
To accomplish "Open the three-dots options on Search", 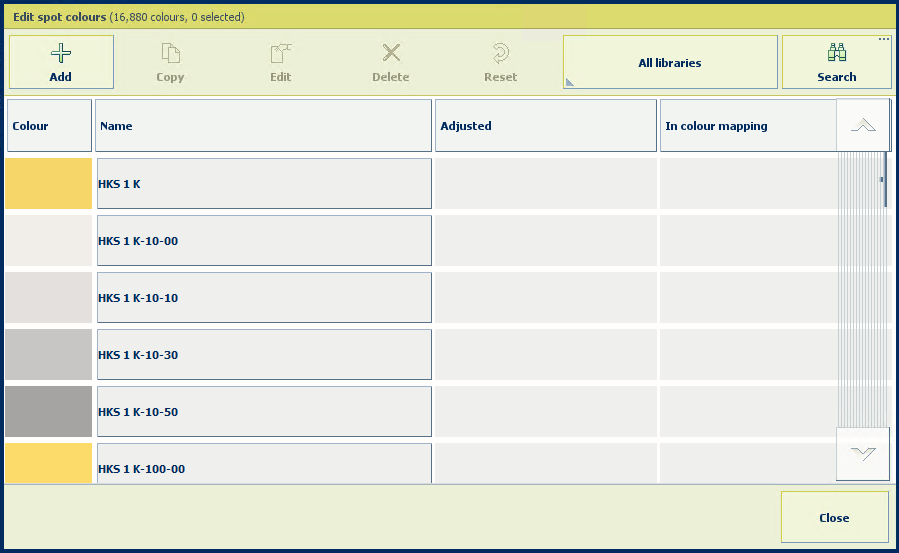I will [x=884, y=40].
